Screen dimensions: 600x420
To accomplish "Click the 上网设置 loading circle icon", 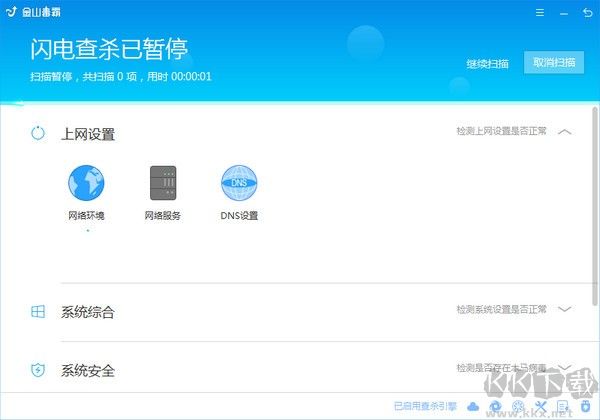I will tap(38, 133).
